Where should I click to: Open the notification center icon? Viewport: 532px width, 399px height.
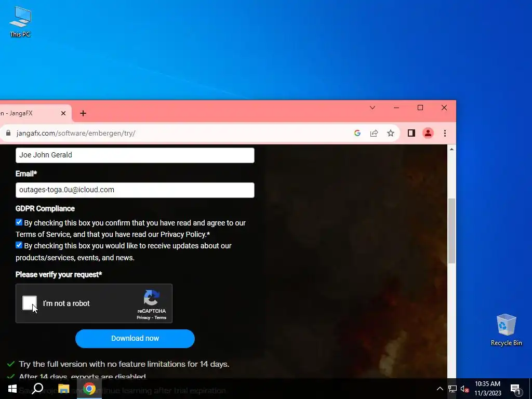pyautogui.click(x=515, y=389)
